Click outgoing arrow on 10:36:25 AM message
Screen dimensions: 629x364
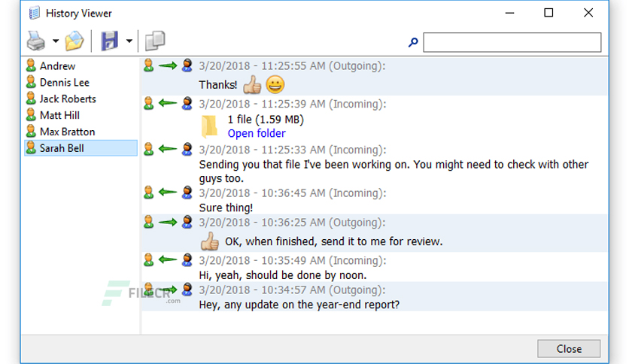[168, 222]
